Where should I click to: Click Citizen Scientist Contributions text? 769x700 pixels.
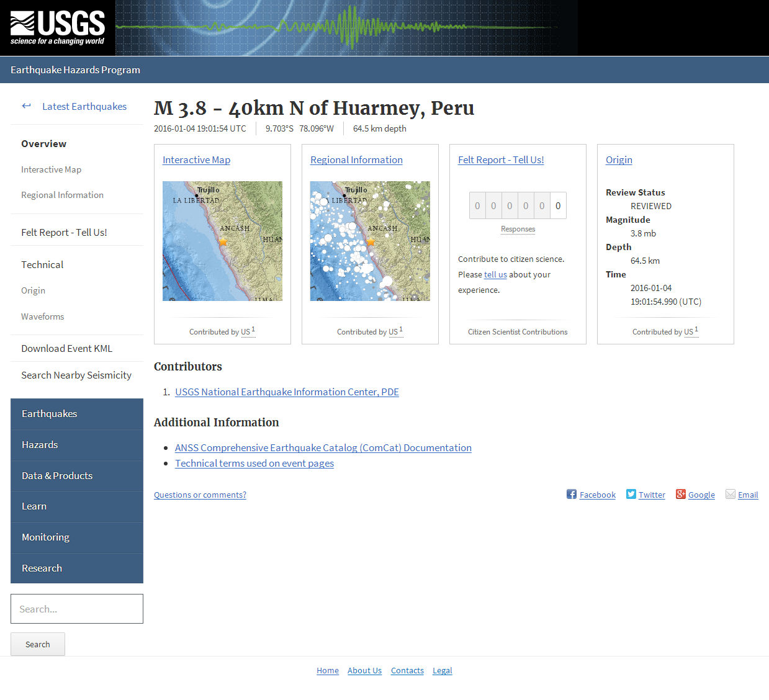pos(518,332)
